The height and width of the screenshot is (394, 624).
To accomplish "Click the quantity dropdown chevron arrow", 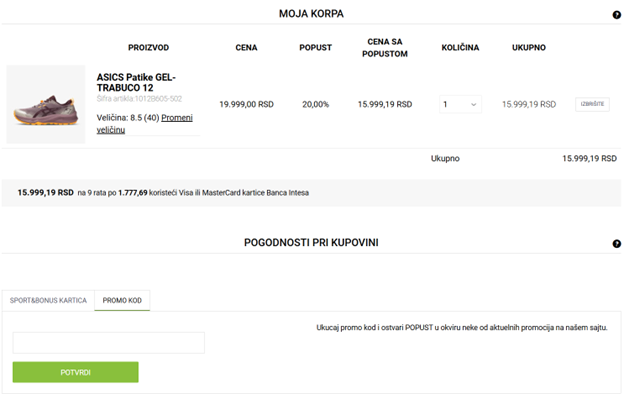I will (474, 105).
